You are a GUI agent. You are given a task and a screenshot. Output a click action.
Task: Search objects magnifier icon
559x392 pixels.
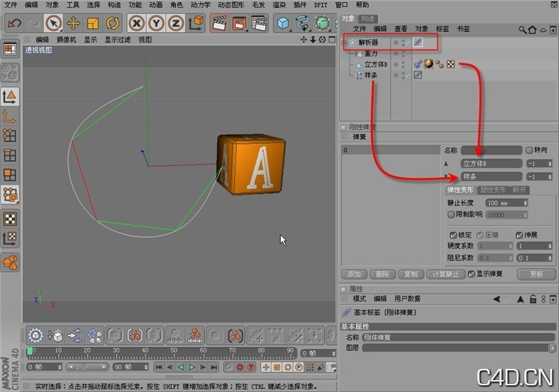pyautogui.click(x=522, y=30)
